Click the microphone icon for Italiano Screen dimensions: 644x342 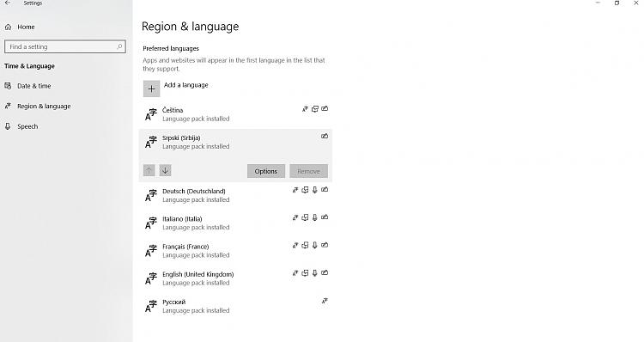click(x=314, y=217)
